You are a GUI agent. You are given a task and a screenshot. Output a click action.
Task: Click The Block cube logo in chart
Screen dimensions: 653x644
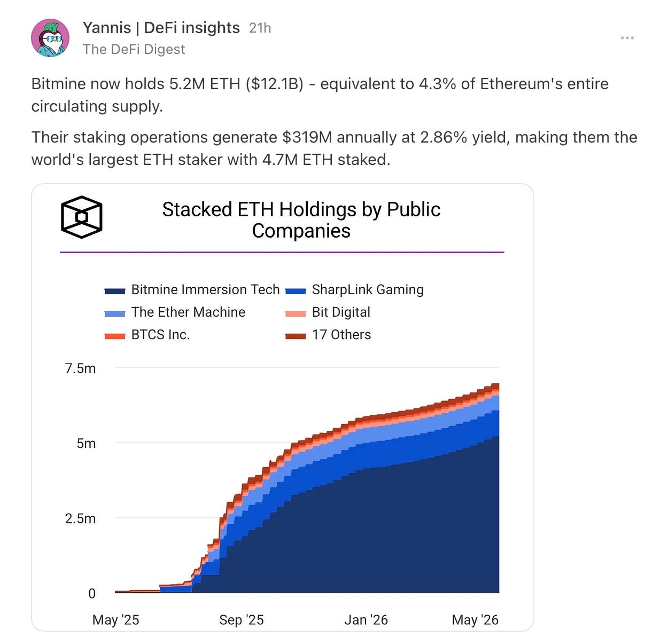(81, 217)
